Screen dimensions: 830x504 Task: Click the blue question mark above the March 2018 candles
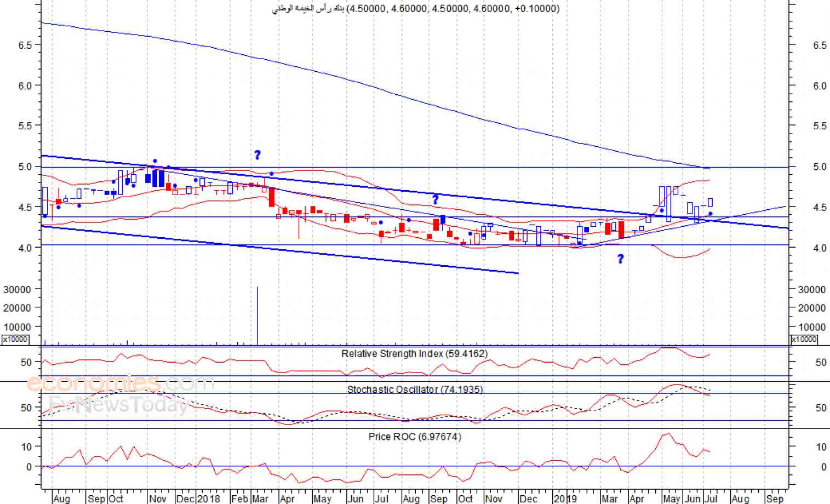(257, 155)
